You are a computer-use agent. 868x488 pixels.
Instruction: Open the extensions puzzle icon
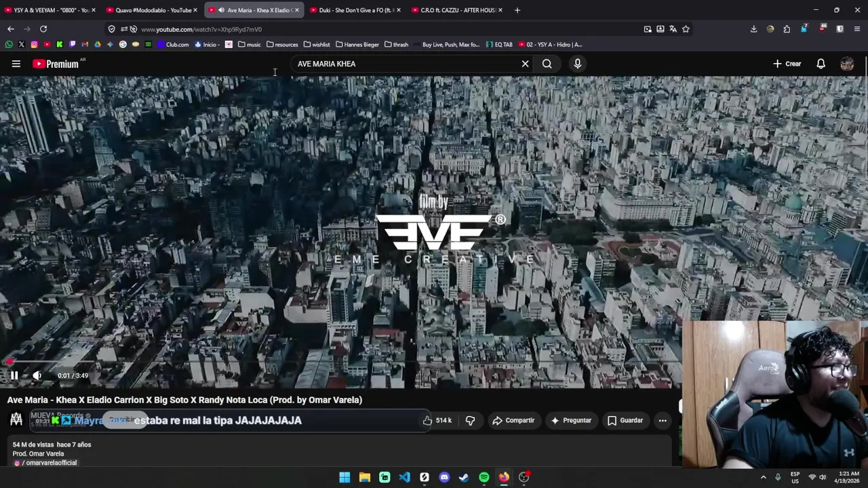787,29
